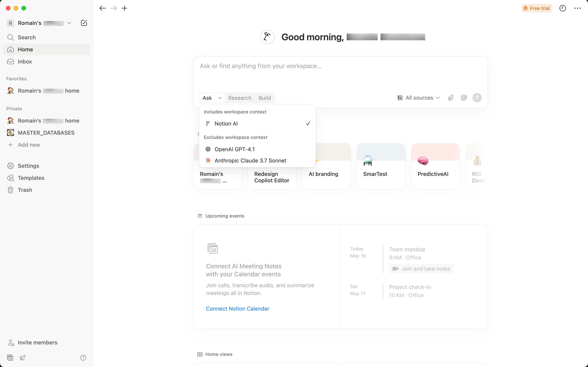Open Inbox in the sidebar
This screenshot has height=367, width=588.
coord(46,62)
